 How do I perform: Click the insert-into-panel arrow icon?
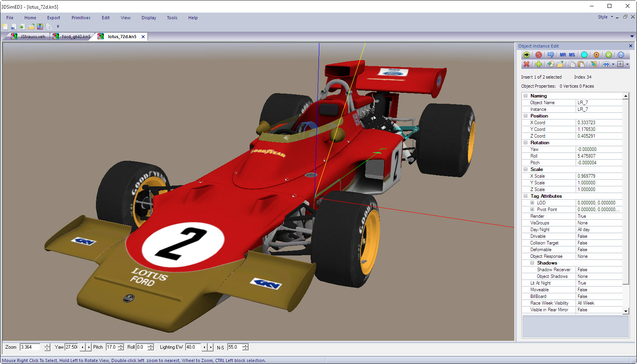click(x=594, y=64)
